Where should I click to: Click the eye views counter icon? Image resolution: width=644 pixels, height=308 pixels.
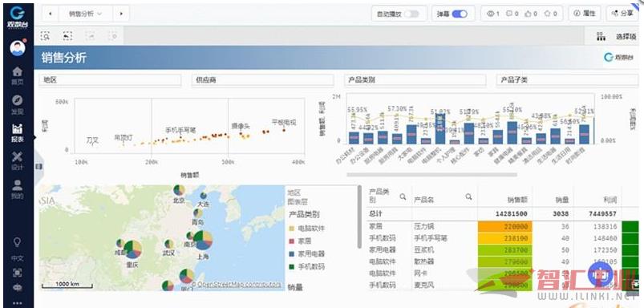[x=490, y=14]
